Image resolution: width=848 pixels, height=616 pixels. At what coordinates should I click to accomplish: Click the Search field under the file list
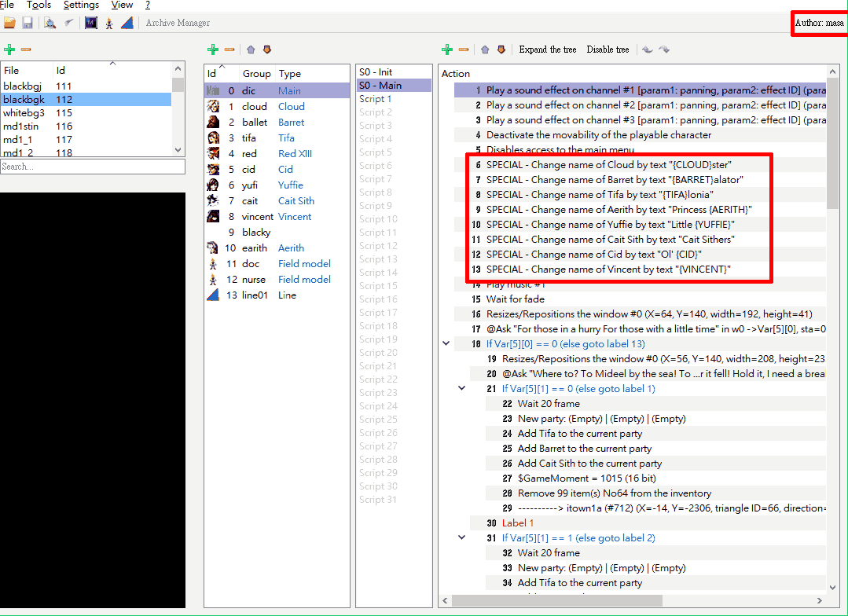click(x=93, y=167)
